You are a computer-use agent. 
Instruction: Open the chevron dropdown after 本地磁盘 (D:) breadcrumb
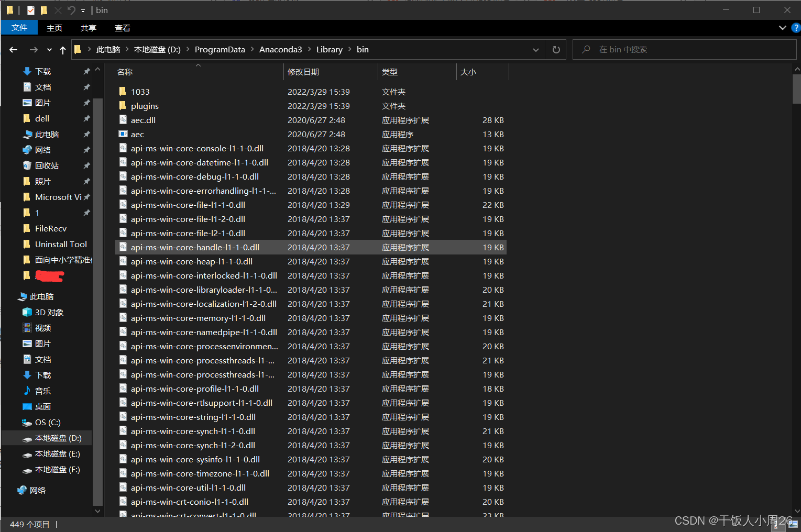click(188, 49)
